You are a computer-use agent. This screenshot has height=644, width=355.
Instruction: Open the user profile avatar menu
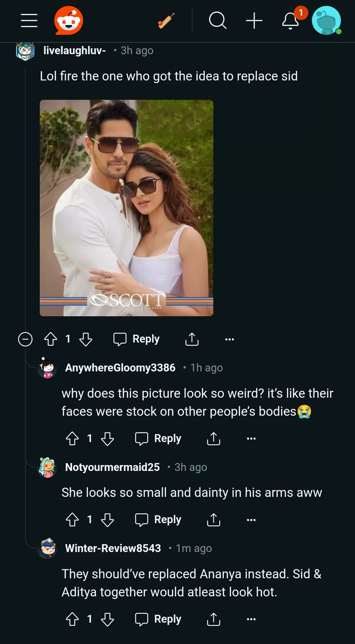[326, 20]
